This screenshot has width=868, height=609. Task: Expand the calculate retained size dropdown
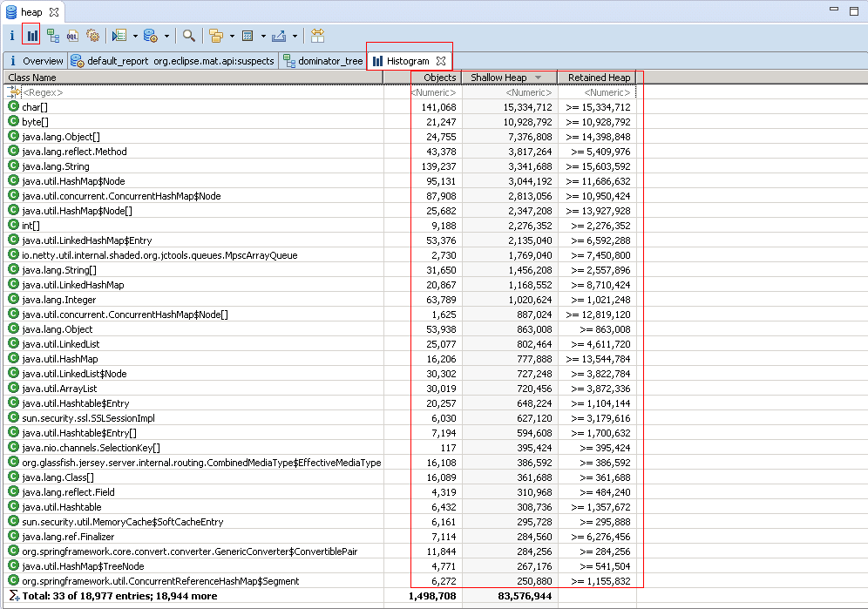pos(263,37)
